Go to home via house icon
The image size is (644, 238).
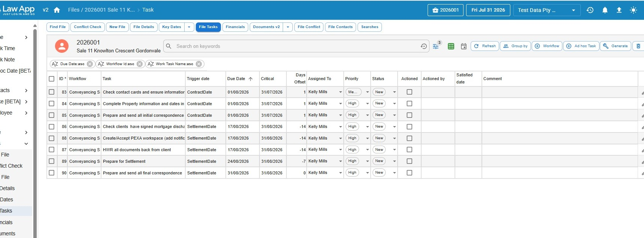(x=57, y=10)
